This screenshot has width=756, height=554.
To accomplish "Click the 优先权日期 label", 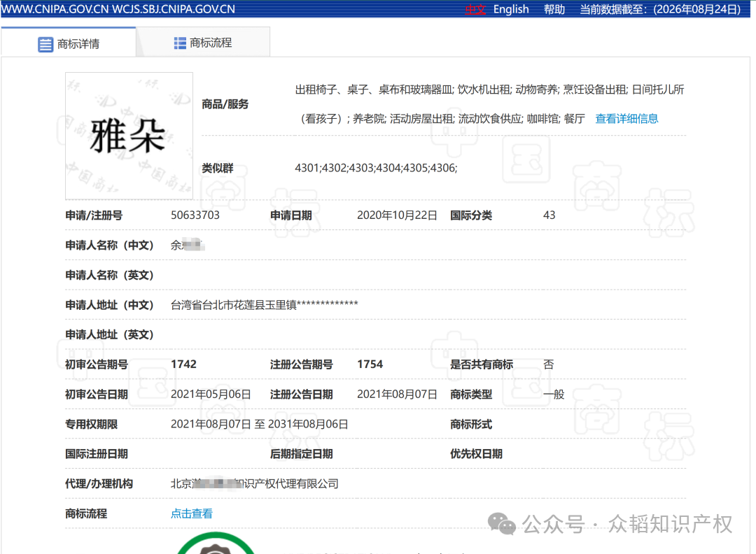I will coord(476,454).
